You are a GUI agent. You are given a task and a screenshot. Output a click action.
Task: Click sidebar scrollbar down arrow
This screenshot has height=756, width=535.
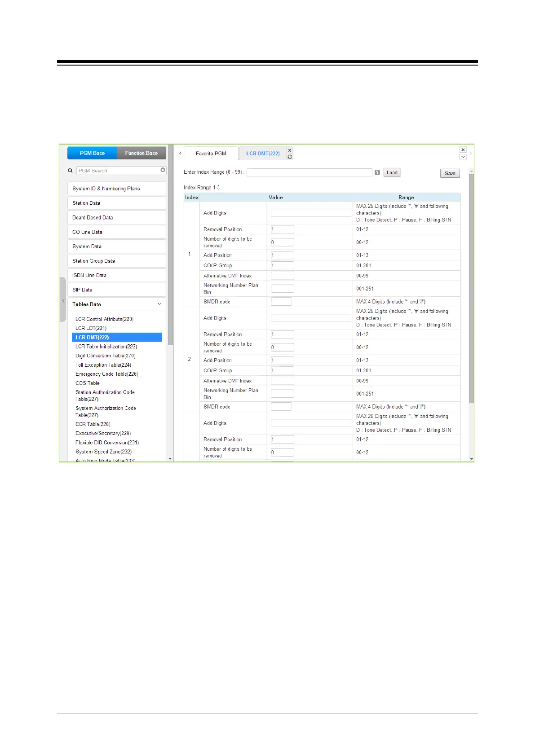pyautogui.click(x=170, y=458)
